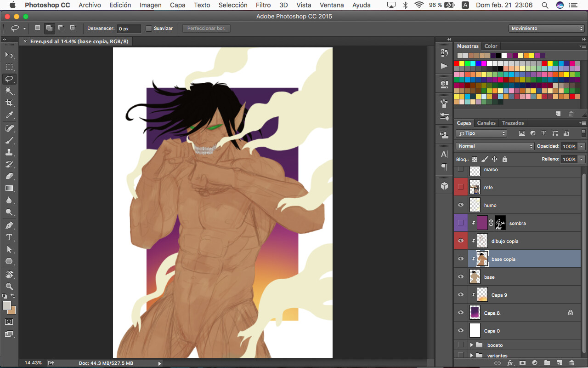This screenshot has height=368, width=588.
Task: Open the Capa menu
Action: pyautogui.click(x=177, y=5)
